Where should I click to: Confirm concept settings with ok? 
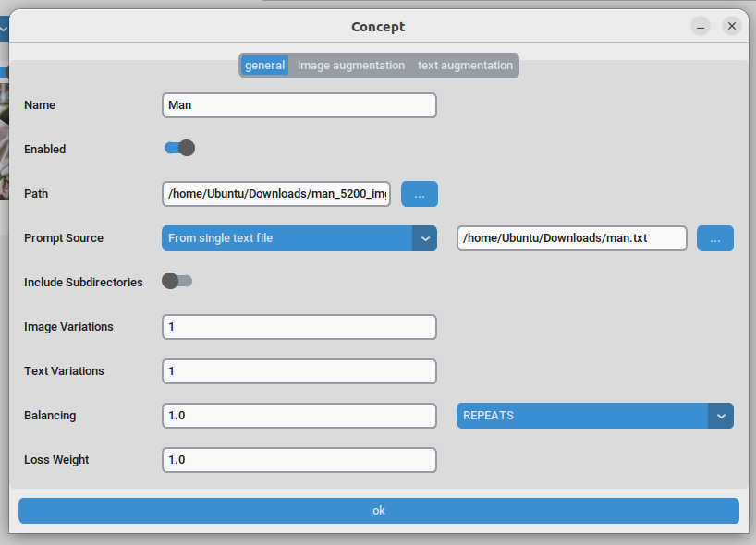coord(378,510)
